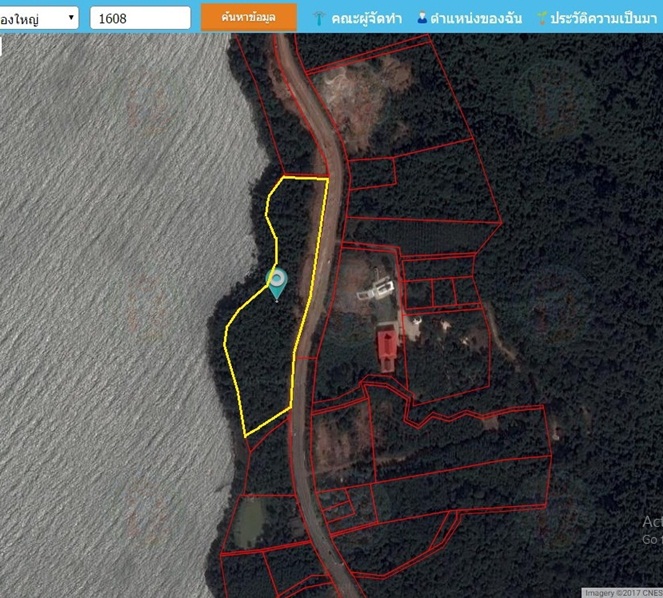The width and height of the screenshot is (663, 598).
Task: Click the palm tree icon beside คณะผู้จัดทำ
Action: pos(319,18)
